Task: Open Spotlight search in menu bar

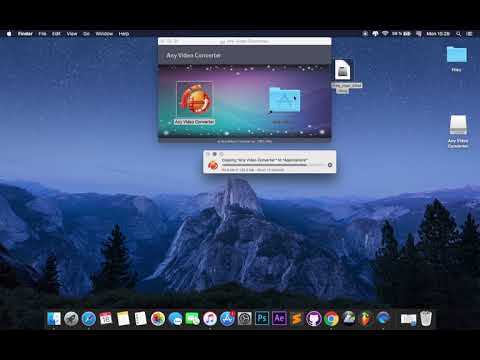Action: 459,34
